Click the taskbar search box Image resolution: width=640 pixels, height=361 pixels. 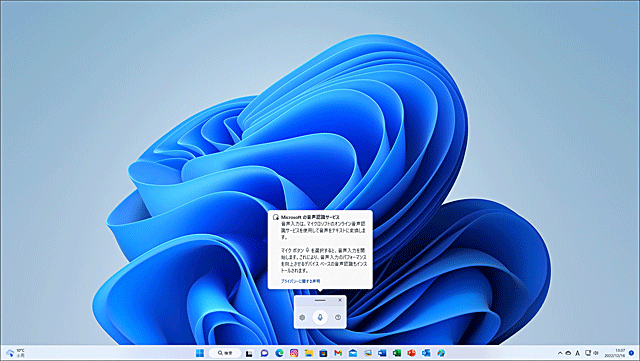point(225,353)
